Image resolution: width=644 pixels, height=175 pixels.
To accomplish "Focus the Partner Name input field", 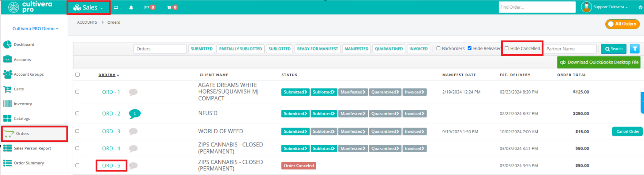I will click(570, 49).
